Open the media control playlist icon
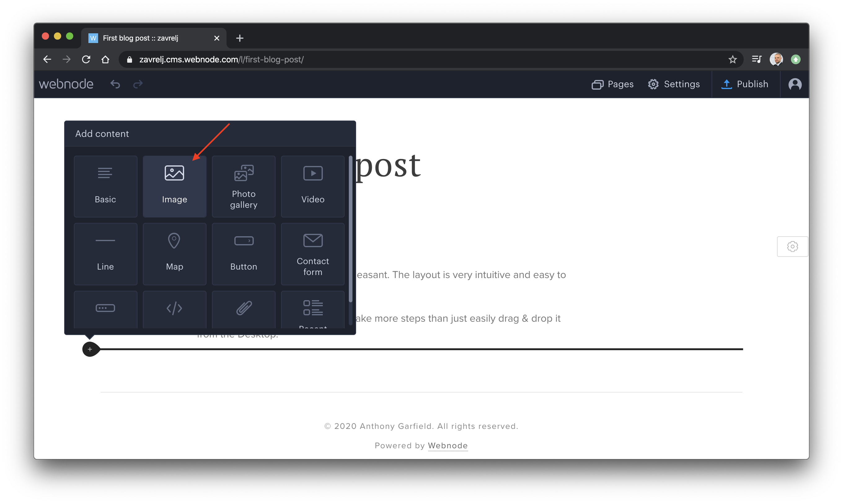Screen dimensions: 843x504 757,60
